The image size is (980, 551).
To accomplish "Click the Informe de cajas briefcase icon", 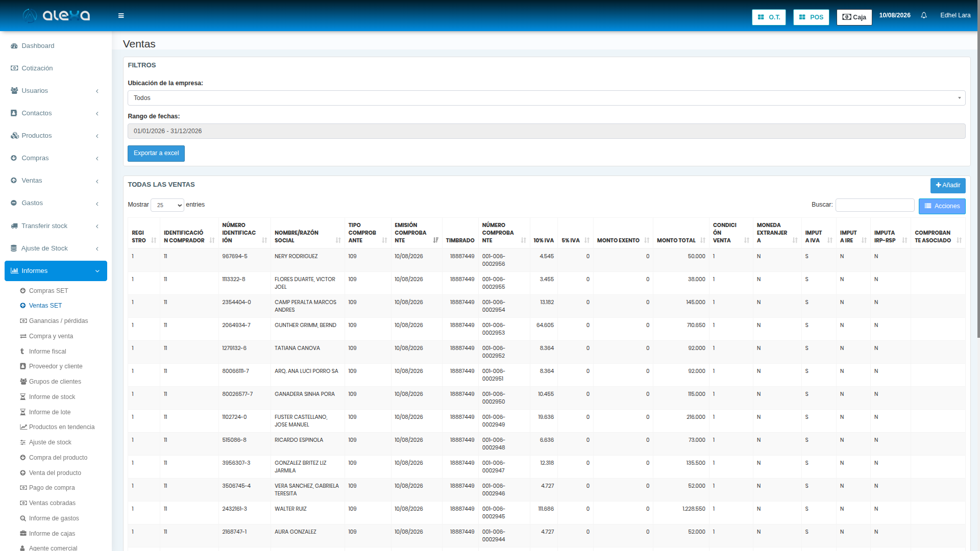I will (x=23, y=534).
